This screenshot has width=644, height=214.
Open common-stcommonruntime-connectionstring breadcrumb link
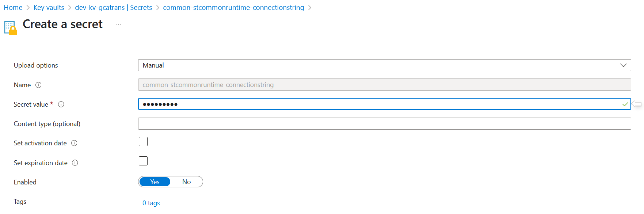click(x=233, y=8)
